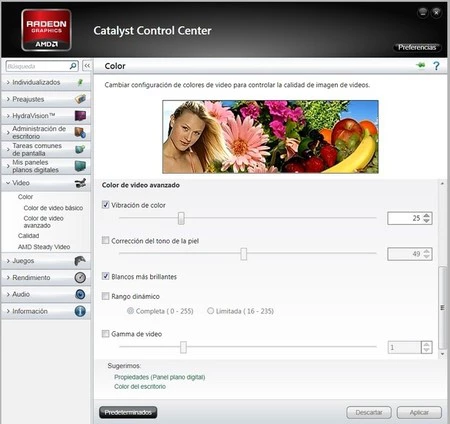450x424 pixels.
Task: Open Propiedades (Panel plano digital) link
Action: (x=160, y=377)
